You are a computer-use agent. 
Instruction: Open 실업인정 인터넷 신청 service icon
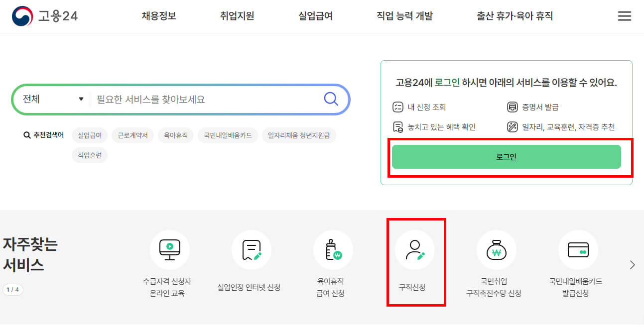click(252, 250)
